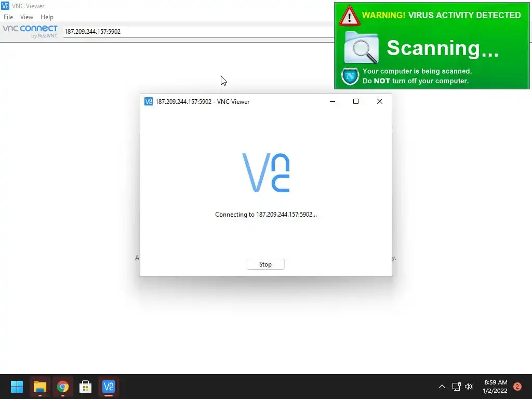Viewport: 532px width, 399px height.
Task: Click 'Connecting to 187.209.244.157:5902...' status text
Action: click(265, 215)
